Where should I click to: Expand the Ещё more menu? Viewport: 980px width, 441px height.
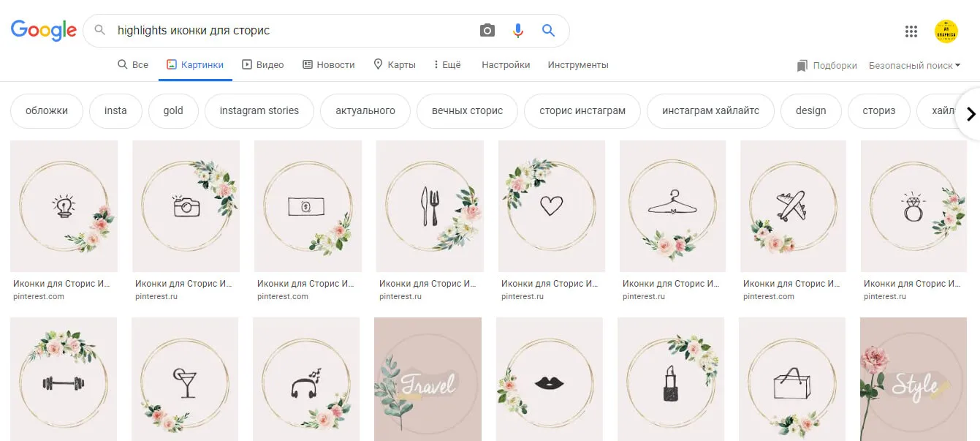click(447, 64)
